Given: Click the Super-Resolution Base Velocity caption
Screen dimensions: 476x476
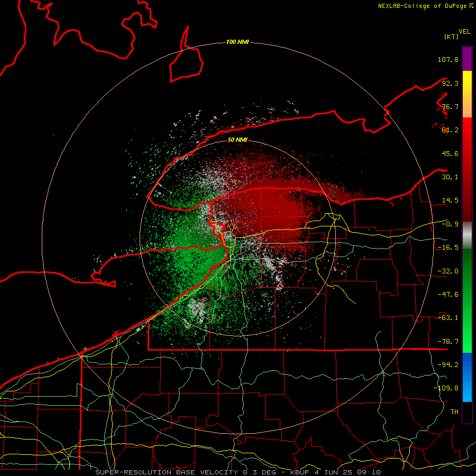Looking at the screenshot, I should pyautogui.click(x=238, y=472).
